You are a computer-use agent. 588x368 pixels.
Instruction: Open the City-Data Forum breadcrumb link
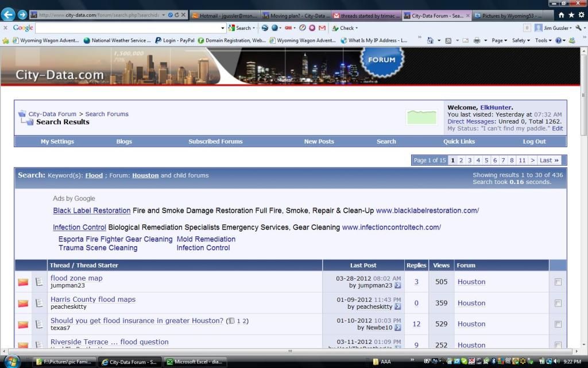pos(52,114)
